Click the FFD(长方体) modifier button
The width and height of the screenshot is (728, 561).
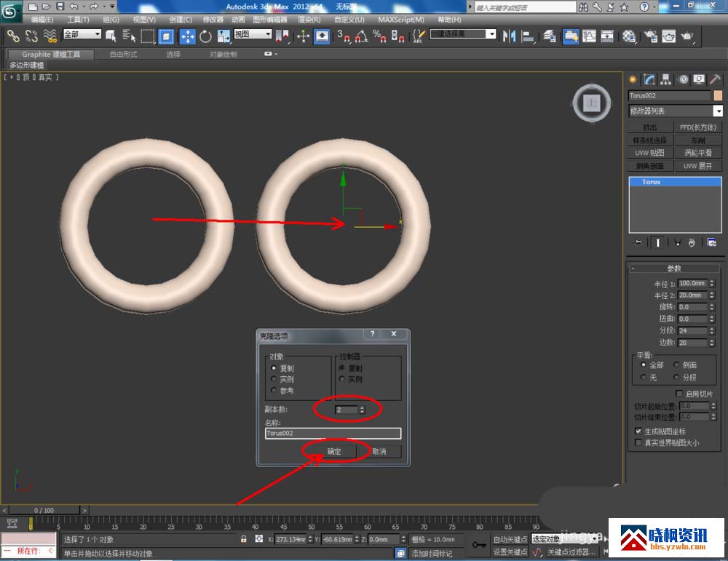pos(698,127)
